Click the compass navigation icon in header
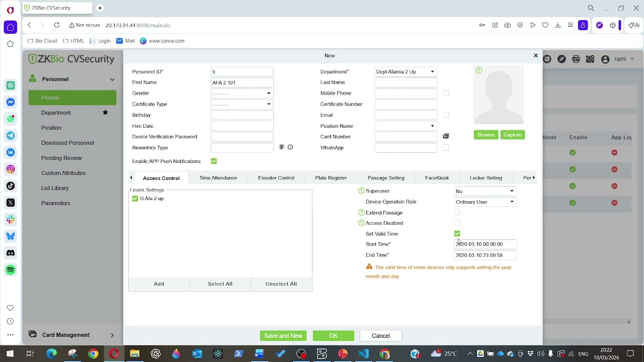Viewport: 644px width, 362px height. click(x=562, y=59)
